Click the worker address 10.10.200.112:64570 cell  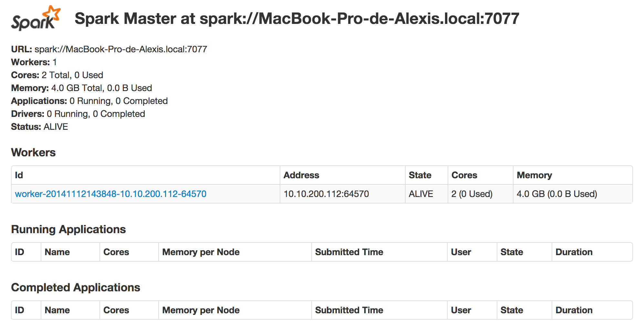(x=326, y=194)
